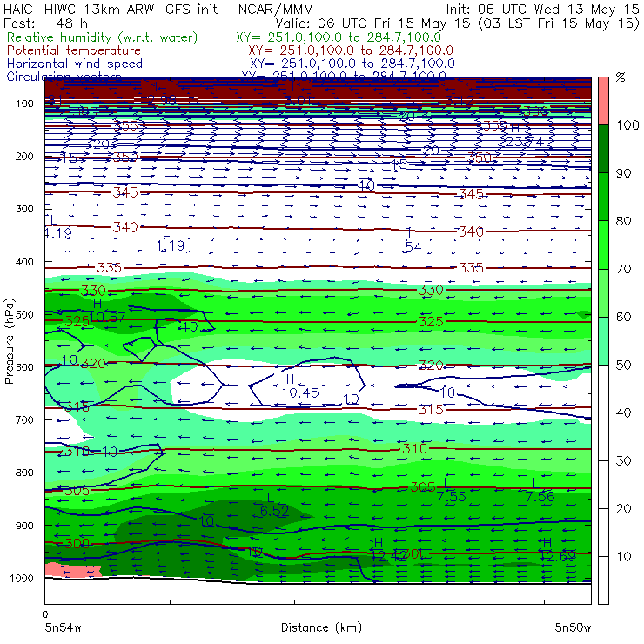Click the '5n50w' end location label
Viewport: 644px width, 644px height.
point(573,628)
